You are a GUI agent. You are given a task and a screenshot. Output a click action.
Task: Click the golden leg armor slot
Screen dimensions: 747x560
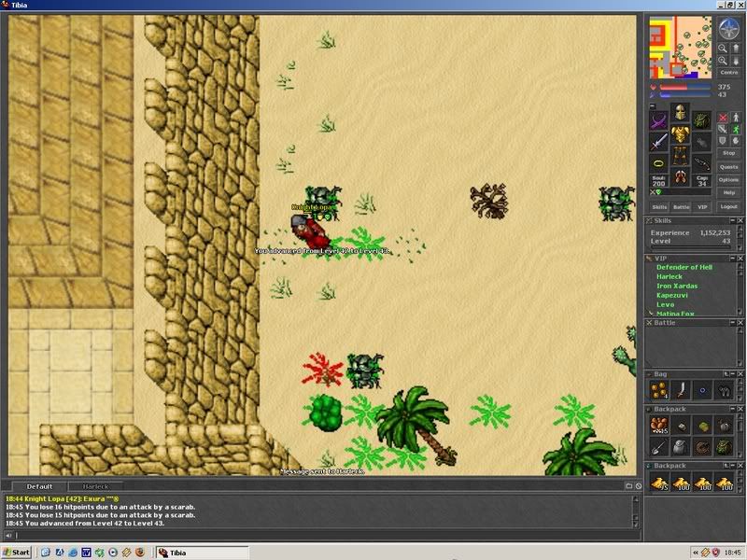click(x=681, y=156)
